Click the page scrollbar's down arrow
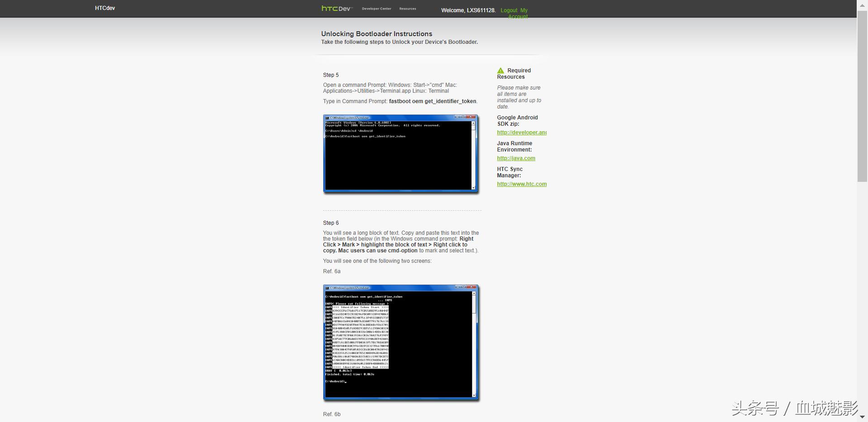868x422 pixels. click(862, 417)
